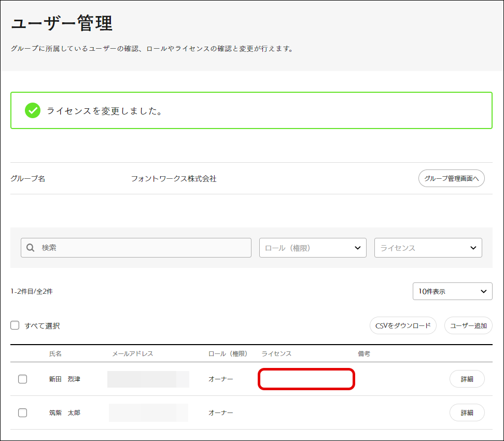Viewport: 504px width, 441px height.
Task: Open 詳細 for 筑紫 太郎
Action: [467, 412]
